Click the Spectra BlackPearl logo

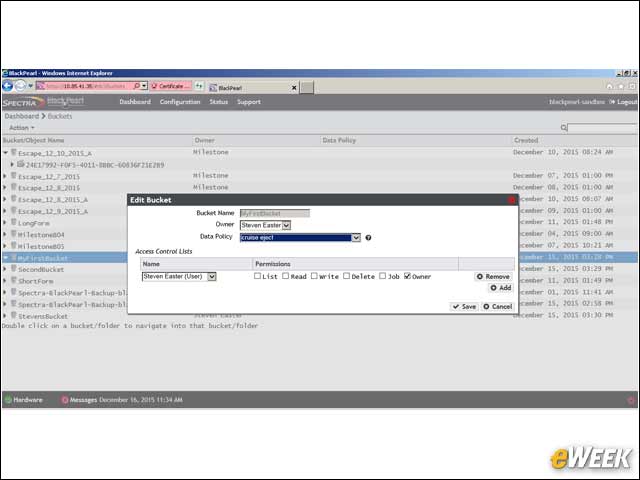43,102
